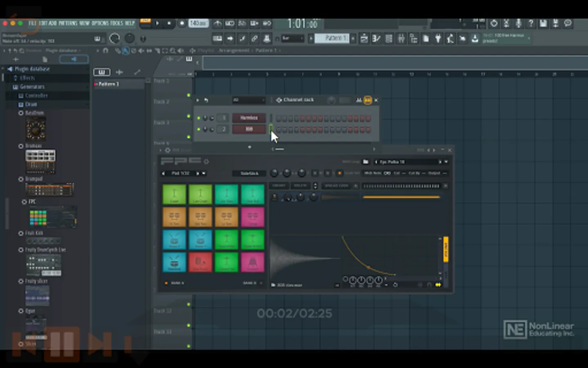Click the microphone recording icon

tap(518, 24)
